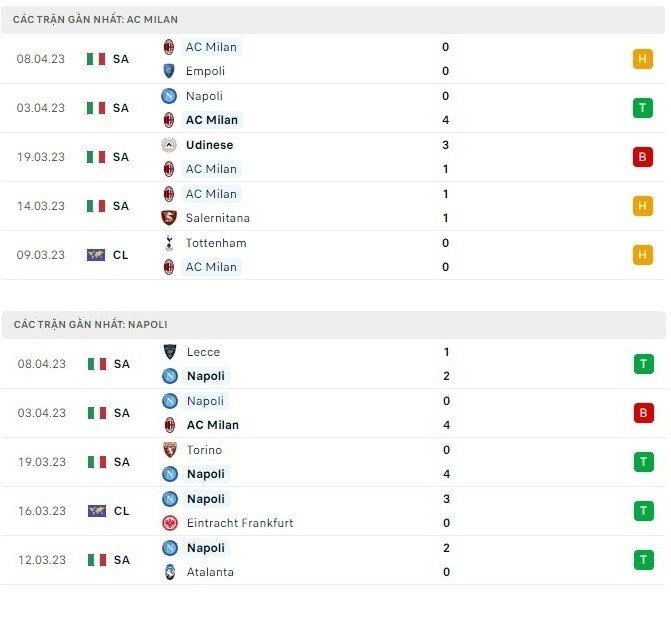Click the red B badge beside Udinese match

(x=643, y=157)
